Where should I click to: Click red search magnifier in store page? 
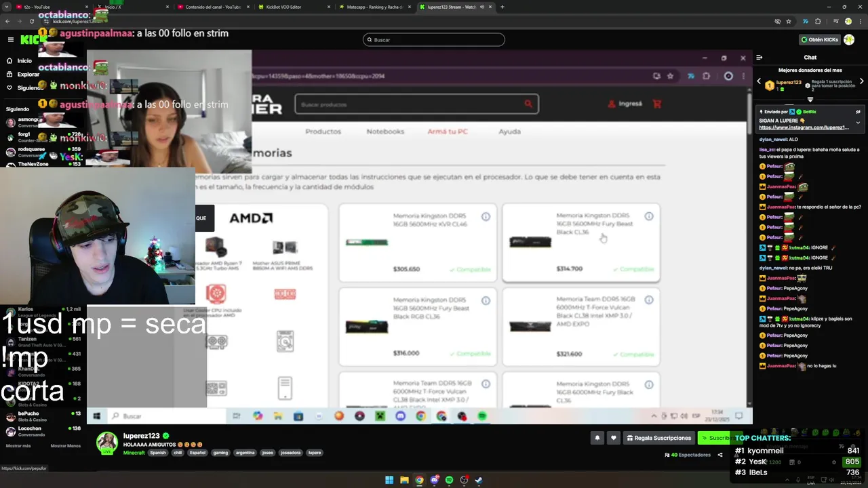(528, 104)
